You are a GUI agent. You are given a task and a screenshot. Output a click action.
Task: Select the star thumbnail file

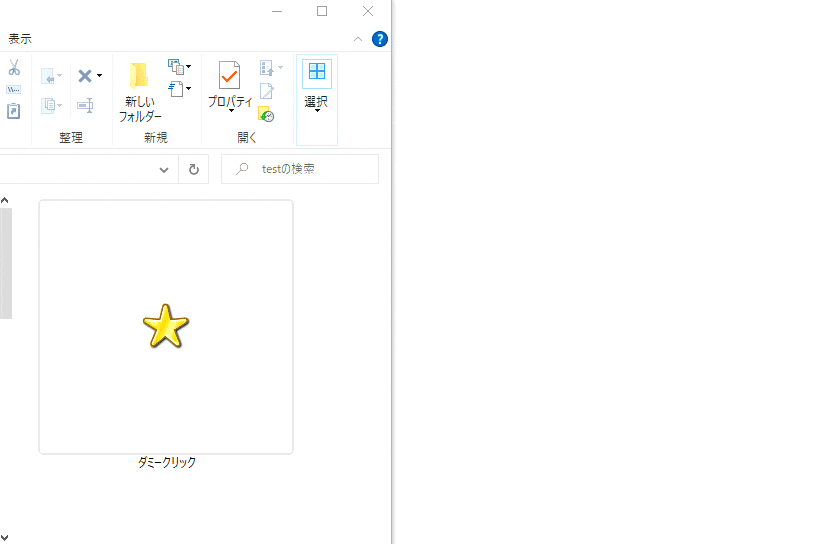click(166, 327)
